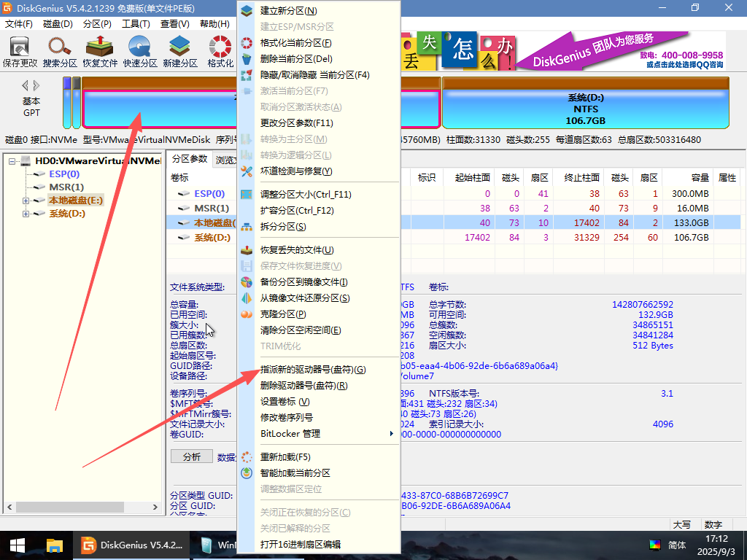
Task: Collapse the HD0 VMware disk node
Action: pyautogui.click(x=12, y=161)
